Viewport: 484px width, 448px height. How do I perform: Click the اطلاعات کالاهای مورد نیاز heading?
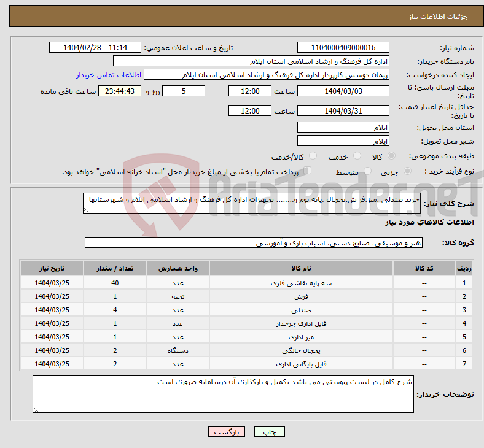(429, 222)
